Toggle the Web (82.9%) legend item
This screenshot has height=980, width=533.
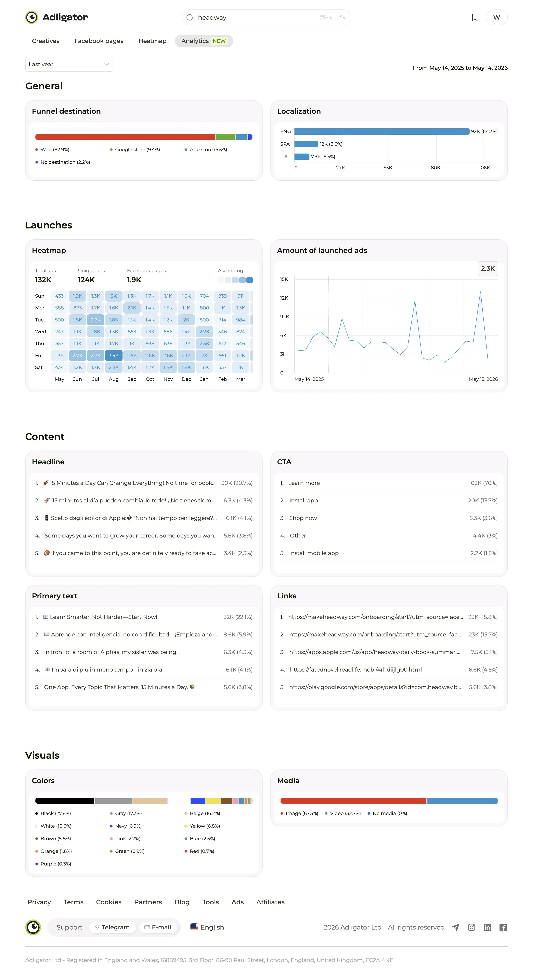point(52,150)
